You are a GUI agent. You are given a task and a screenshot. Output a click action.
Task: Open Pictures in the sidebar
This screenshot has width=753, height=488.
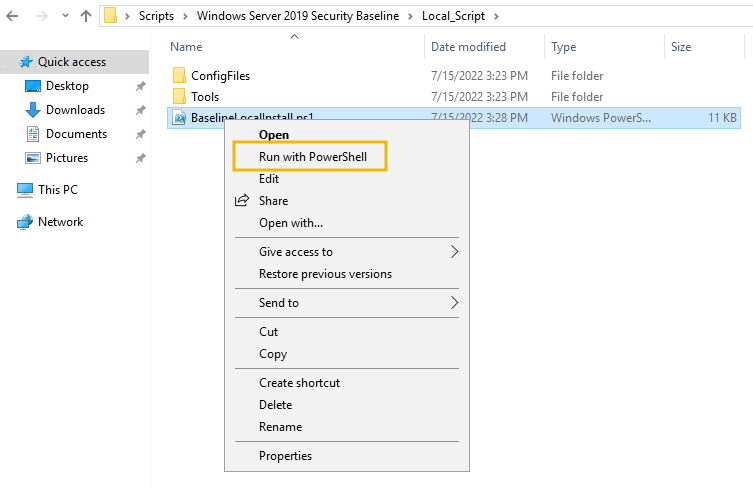(67, 158)
